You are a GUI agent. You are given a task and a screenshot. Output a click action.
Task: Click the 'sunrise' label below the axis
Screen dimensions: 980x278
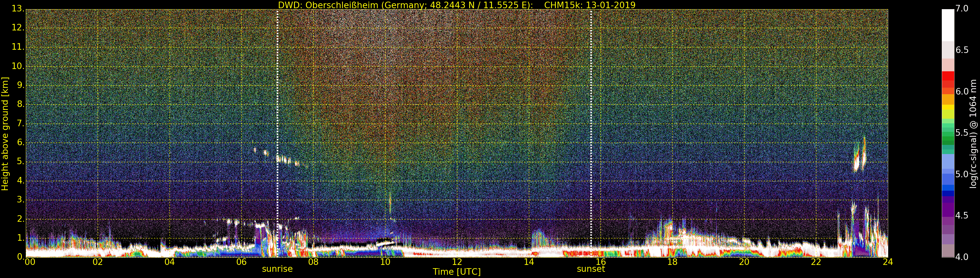tap(277, 269)
